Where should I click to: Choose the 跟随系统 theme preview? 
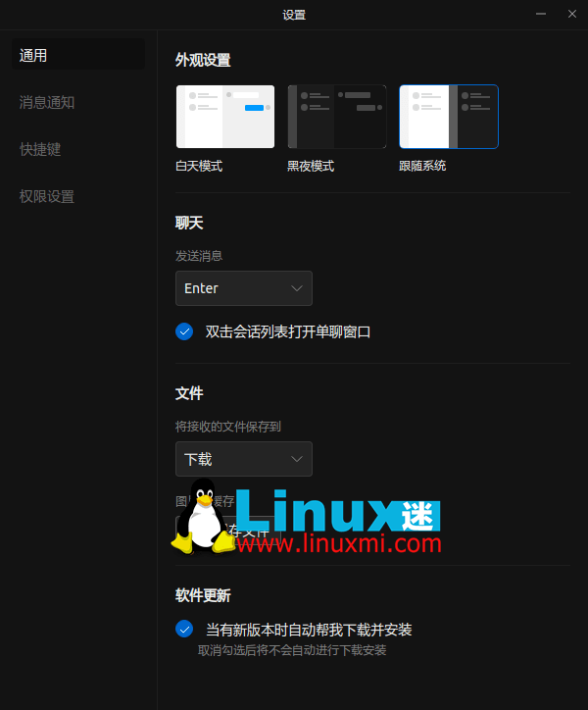[448, 117]
